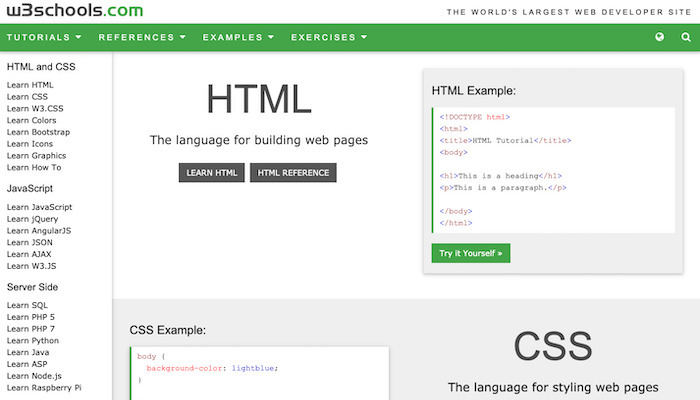Click the <!DOCTYPE html> code line

point(475,117)
